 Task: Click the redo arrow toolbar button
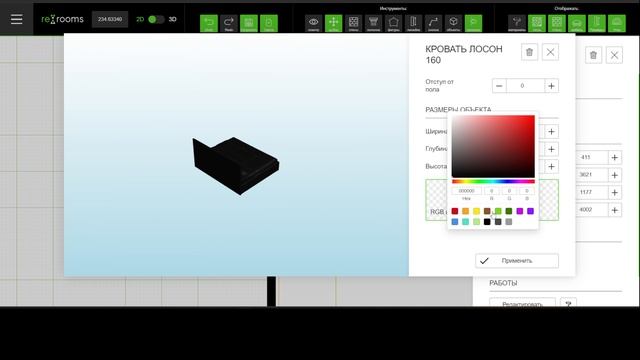[x=229, y=23]
